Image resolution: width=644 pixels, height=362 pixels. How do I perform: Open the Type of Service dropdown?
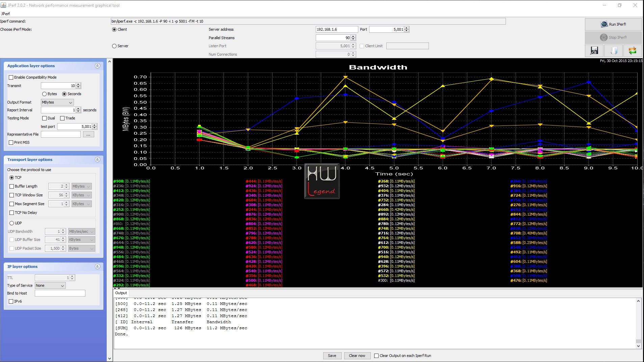pyautogui.click(x=50, y=285)
